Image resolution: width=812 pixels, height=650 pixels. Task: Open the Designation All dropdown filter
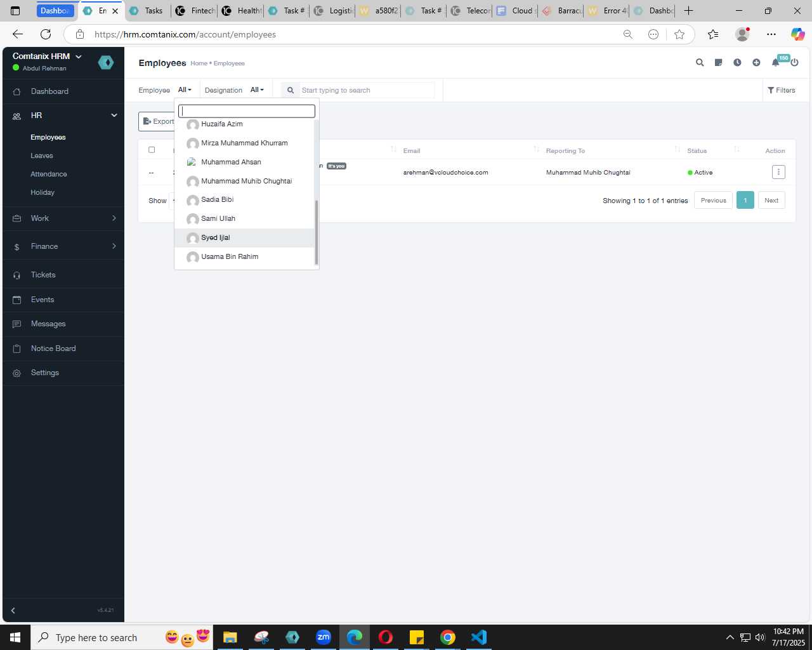pyautogui.click(x=257, y=90)
